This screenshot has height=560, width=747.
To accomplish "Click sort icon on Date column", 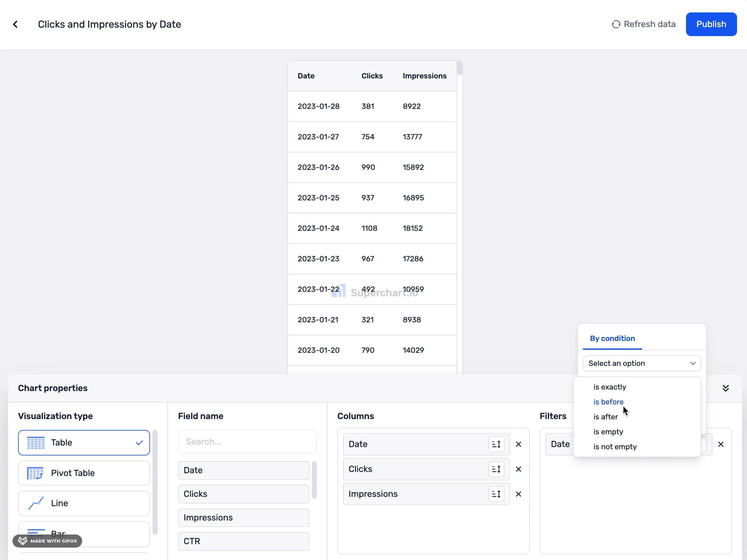I will coord(496,444).
